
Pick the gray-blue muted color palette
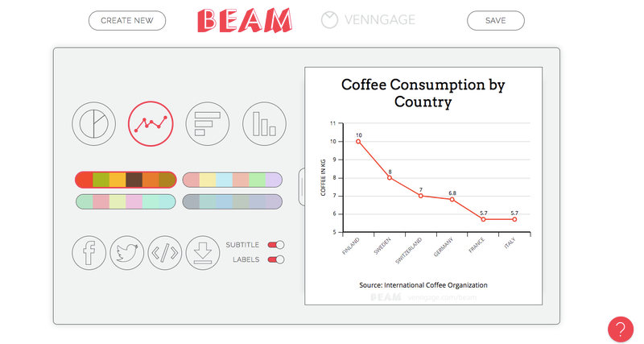pos(233,201)
